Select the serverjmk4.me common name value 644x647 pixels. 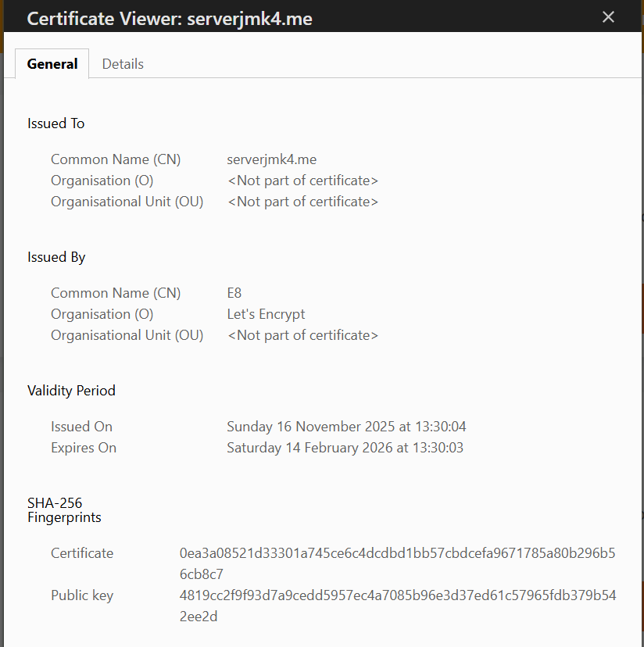(x=271, y=159)
